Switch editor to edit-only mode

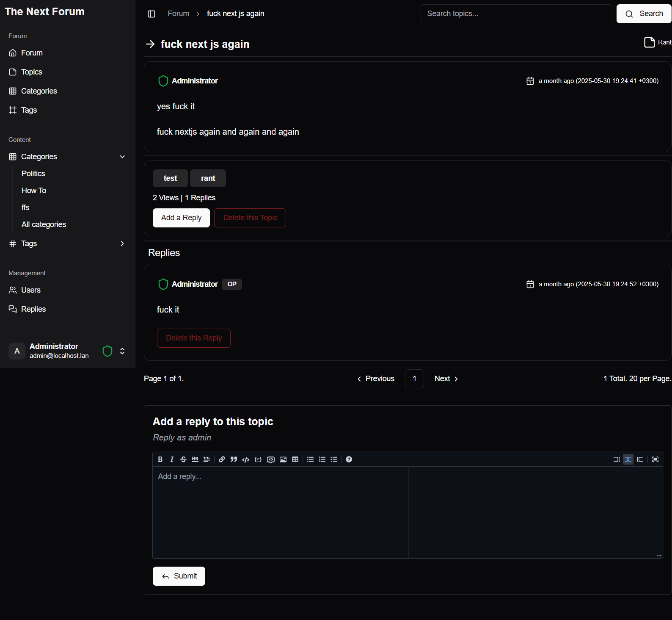pyautogui.click(x=617, y=459)
